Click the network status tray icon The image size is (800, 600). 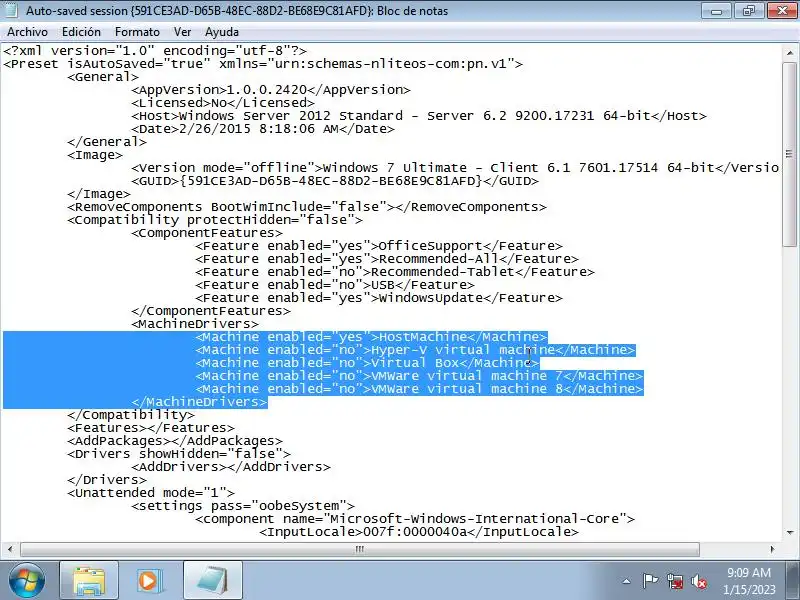[675, 581]
